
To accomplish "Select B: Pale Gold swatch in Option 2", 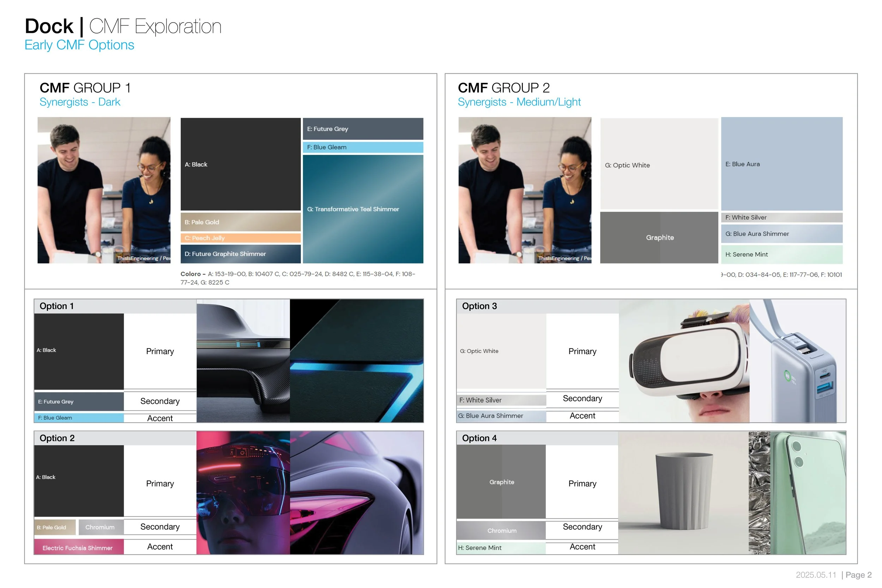I will click(x=55, y=527).
